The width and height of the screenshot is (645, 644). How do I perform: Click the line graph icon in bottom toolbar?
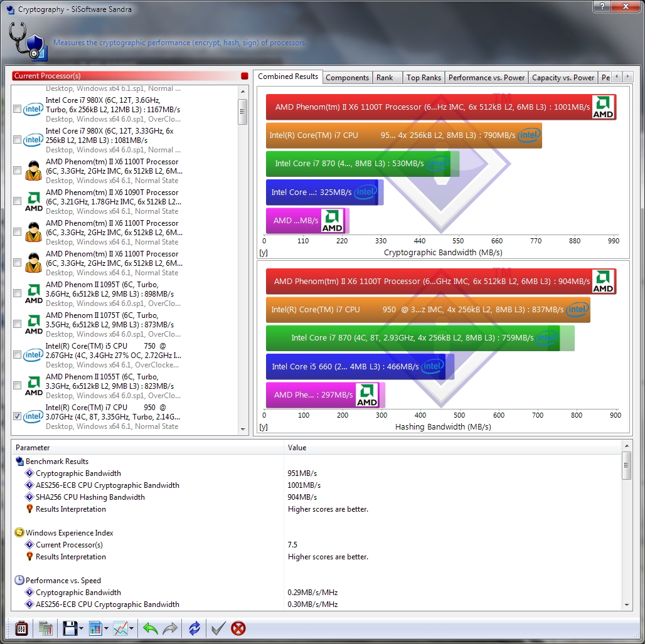(120, 628)
